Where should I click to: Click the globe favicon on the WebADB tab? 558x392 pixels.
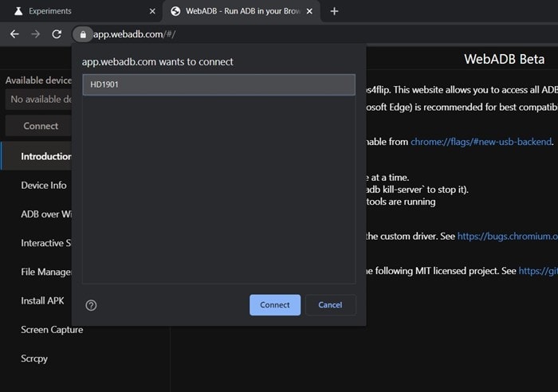pos(175,11)
